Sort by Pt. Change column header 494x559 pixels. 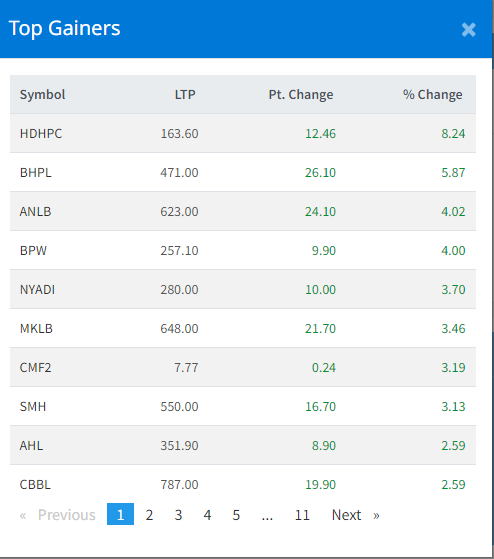pos(301,94)
